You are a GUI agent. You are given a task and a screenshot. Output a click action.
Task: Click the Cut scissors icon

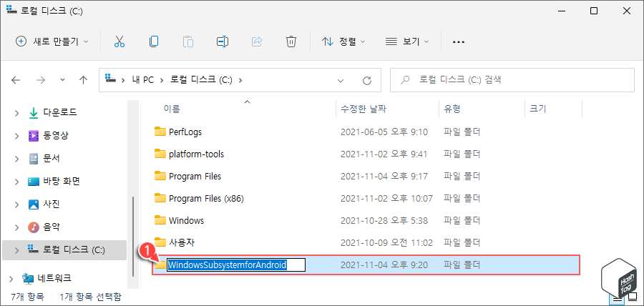tap(119, 41)
